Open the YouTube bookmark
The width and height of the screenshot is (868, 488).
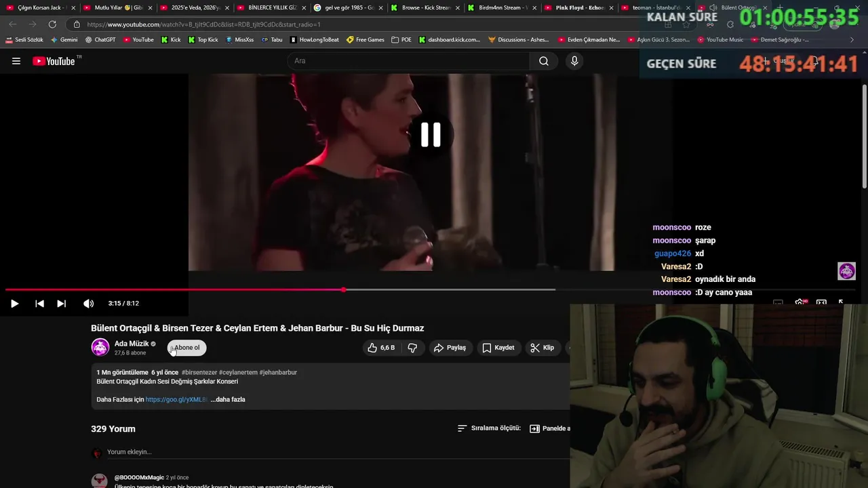[138, 40]
